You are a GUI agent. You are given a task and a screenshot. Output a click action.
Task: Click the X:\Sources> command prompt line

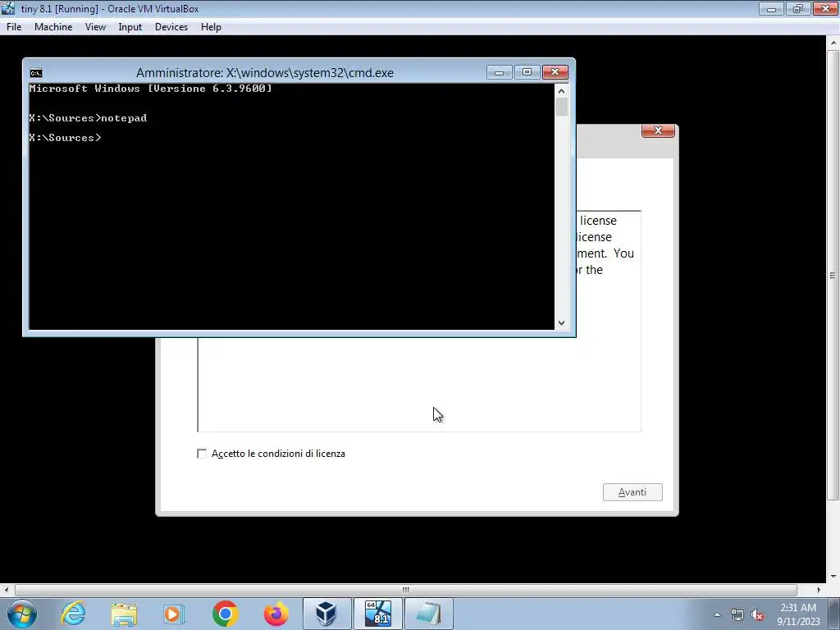[x=65, y=138]
